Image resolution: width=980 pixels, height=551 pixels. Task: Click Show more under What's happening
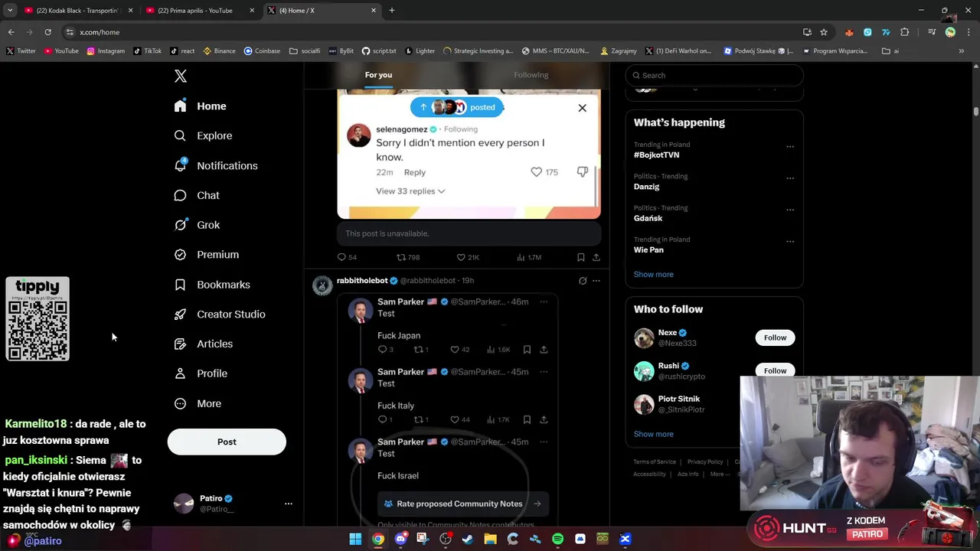pyautogui.click(x=654, y=274)
